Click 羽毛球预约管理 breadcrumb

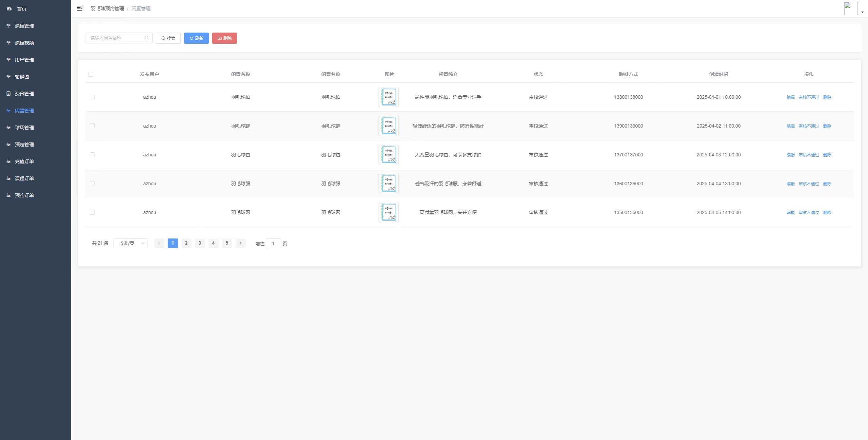[x=107, y=8]
